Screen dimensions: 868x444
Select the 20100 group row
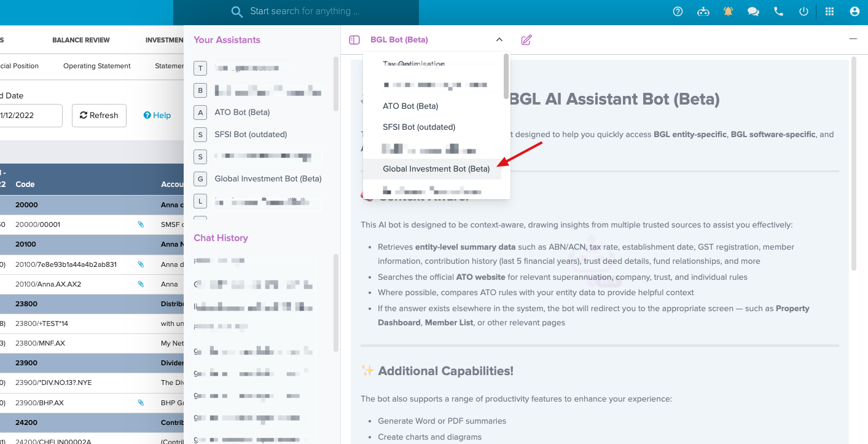[x=92, y=244]
